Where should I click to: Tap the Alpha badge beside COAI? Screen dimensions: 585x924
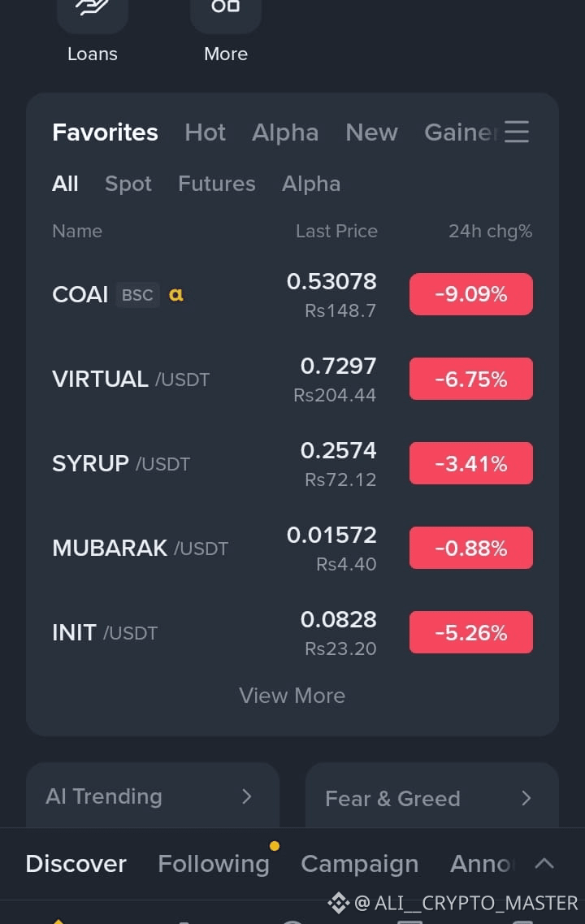(x=176, y=295)
